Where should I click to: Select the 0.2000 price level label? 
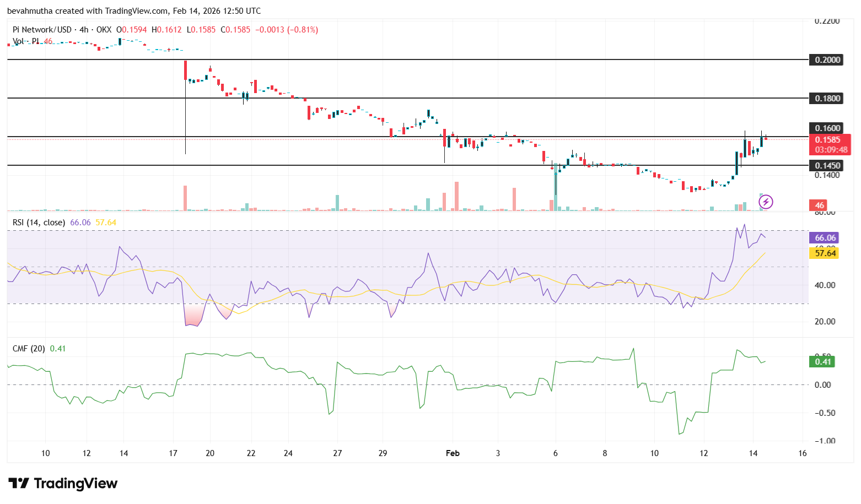tap(825, 60)
